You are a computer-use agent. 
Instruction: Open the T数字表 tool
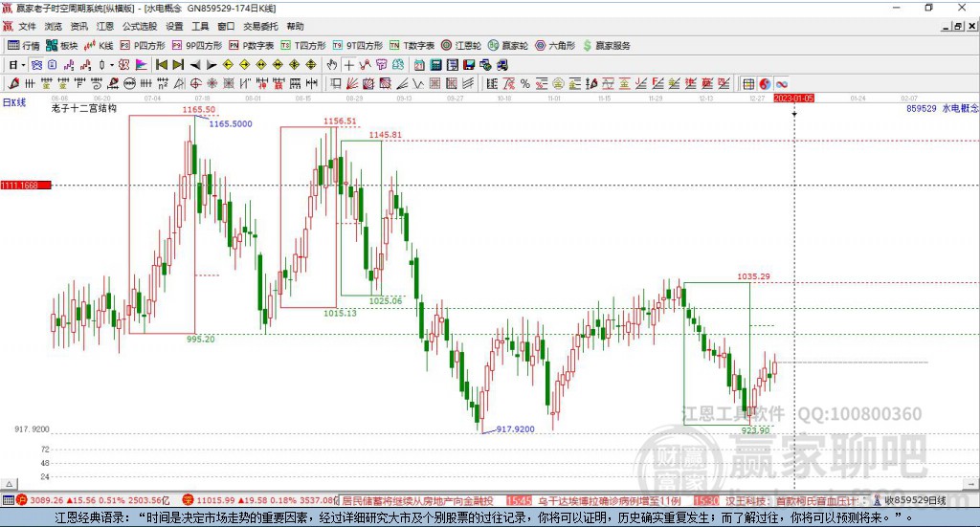pyautogui.click(x=412, y=46)
